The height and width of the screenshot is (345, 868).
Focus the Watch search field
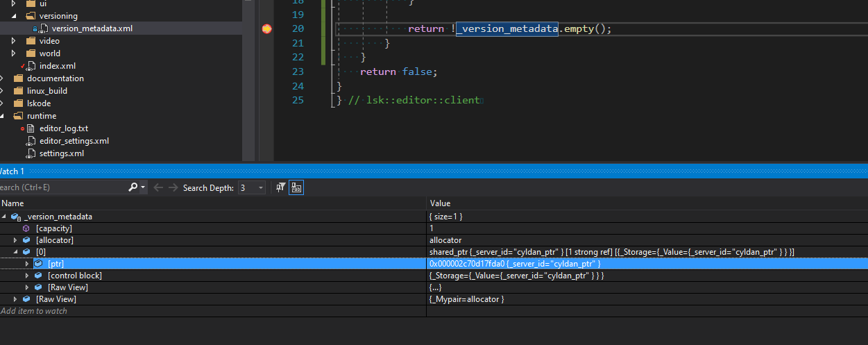point(64,187)
